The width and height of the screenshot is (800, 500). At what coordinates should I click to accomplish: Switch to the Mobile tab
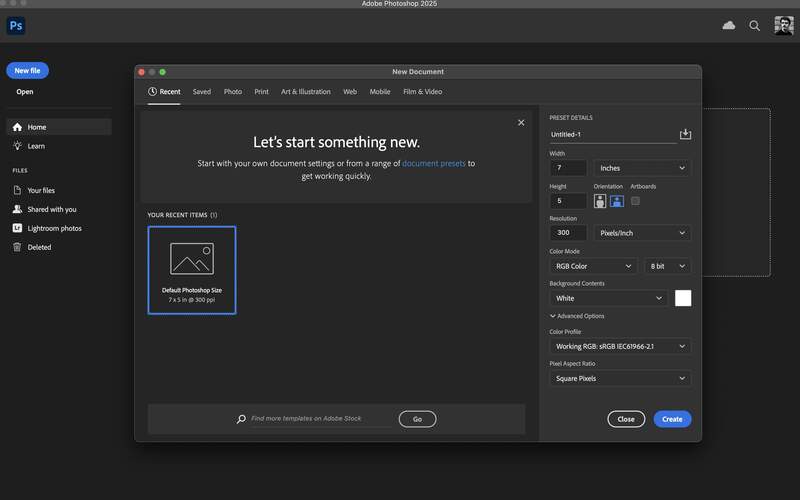point(380,92)
